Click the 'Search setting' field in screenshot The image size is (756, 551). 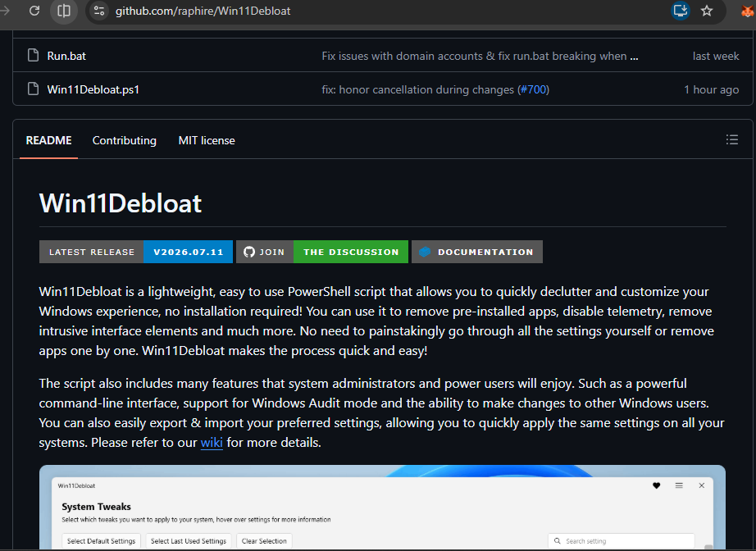pyautogui.click(x=621, y=541)
